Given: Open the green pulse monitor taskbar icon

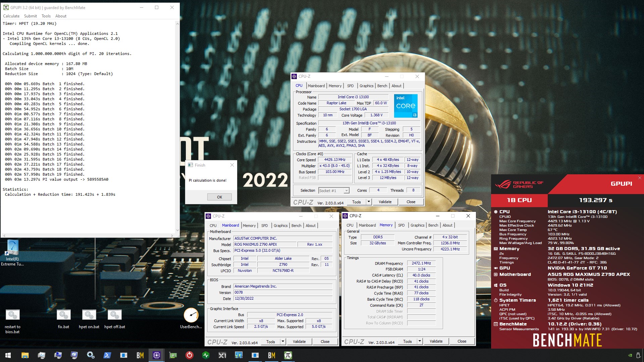Looking at the screenshot, I should tap(206, 355).
